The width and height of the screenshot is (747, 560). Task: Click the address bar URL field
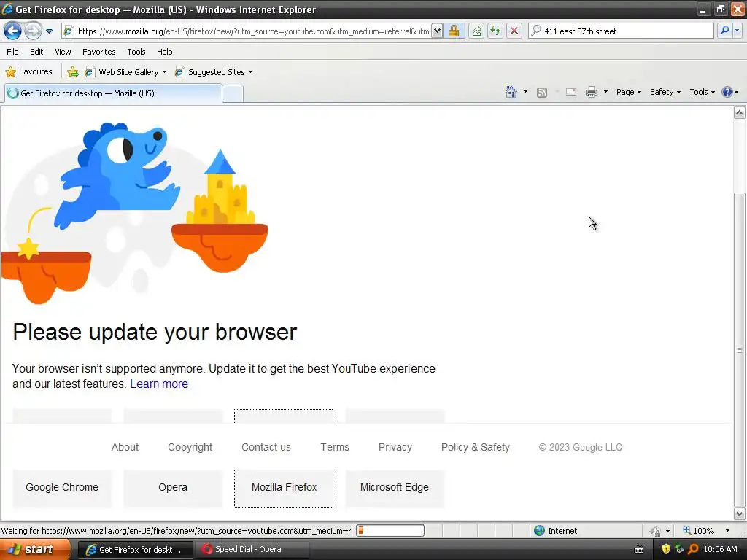tap(247, 31)
